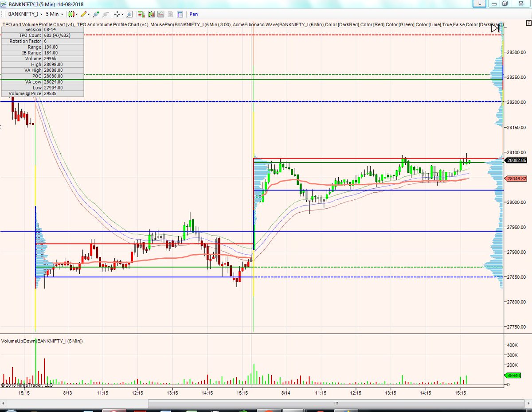Screen dimensions: 532x412
Task: Select the pencil drawing tools icon
Action: coord(83,14)
